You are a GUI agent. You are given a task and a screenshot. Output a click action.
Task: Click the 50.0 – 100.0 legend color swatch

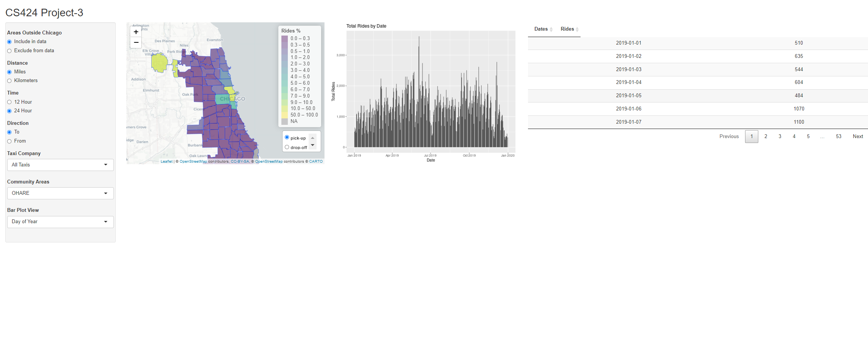tap(284, 115)
